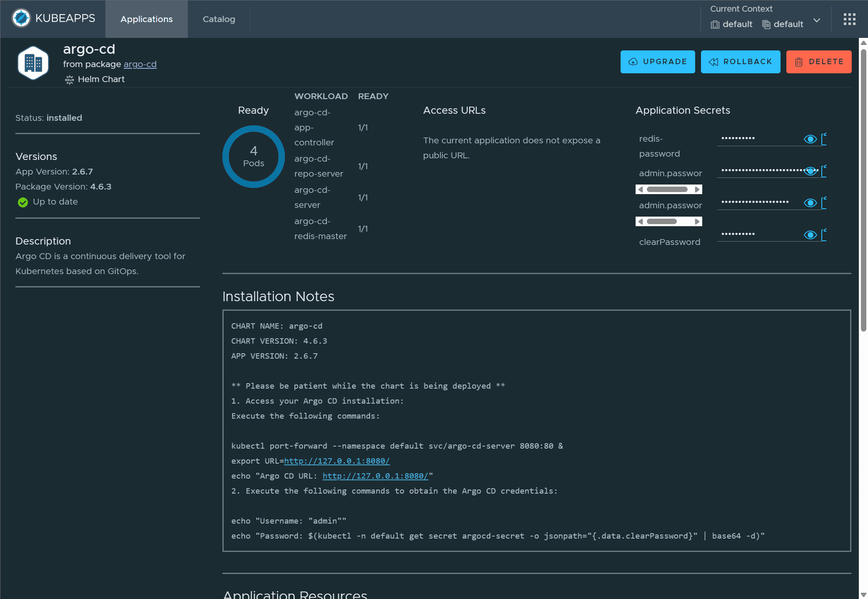Viewport: 868px width, 599px height.
Task: Click the Helm Chart icon
Action: click(70, 80)
